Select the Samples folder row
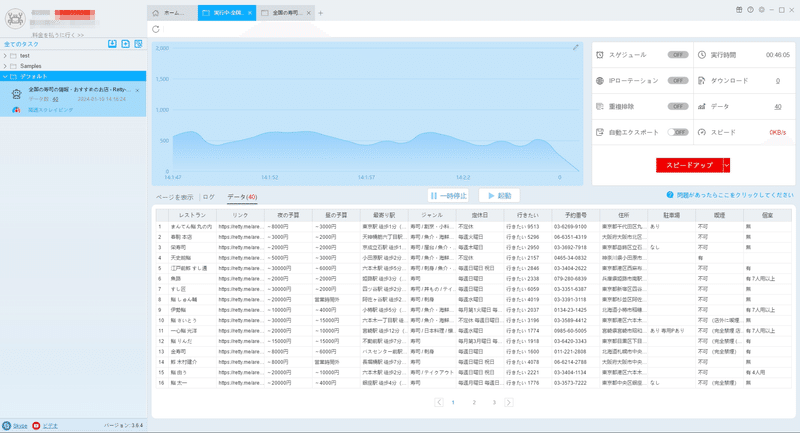 [73, 66]
